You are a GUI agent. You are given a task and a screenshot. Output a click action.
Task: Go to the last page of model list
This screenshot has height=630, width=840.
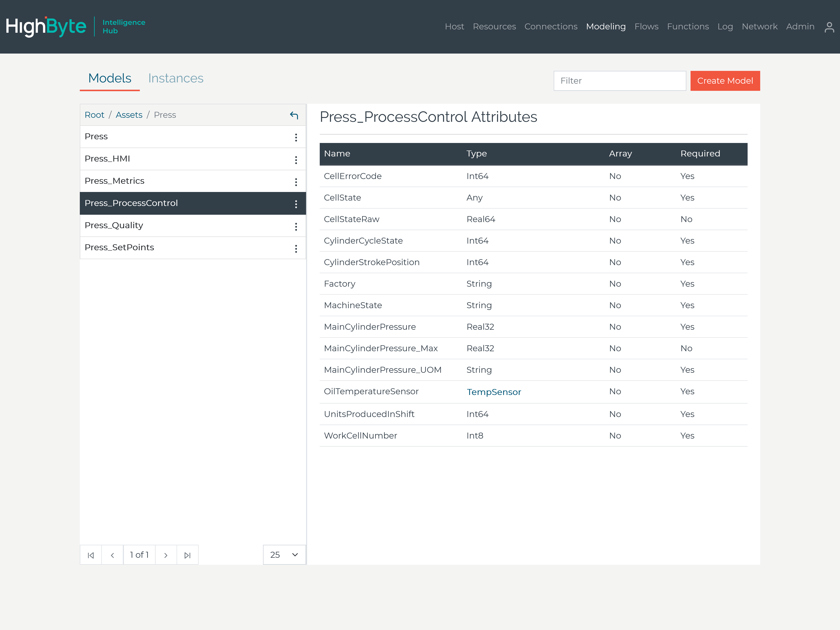(187, 555)
